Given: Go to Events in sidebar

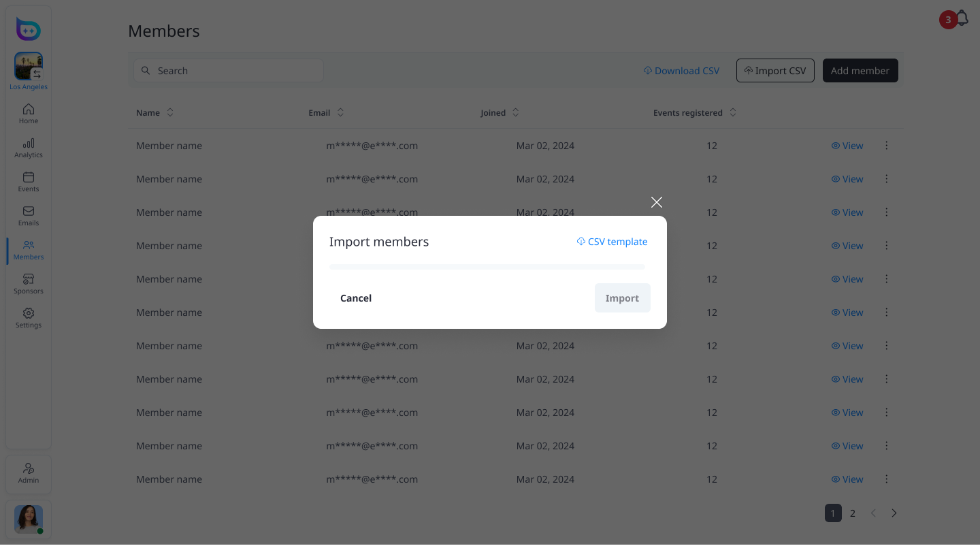Looking at the screenshot, I should (x=29, y=182).
